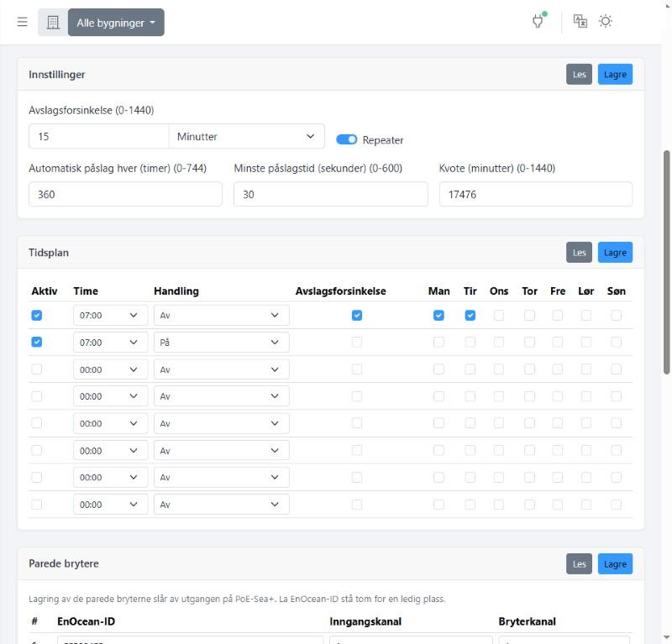Check Aktiv in the third schedule row

37,369
